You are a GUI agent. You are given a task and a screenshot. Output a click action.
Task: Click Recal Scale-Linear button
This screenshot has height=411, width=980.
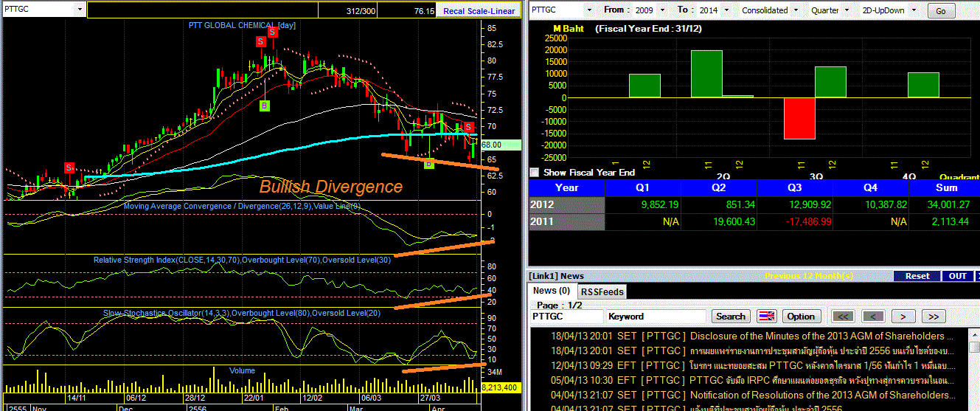[479, 11]
